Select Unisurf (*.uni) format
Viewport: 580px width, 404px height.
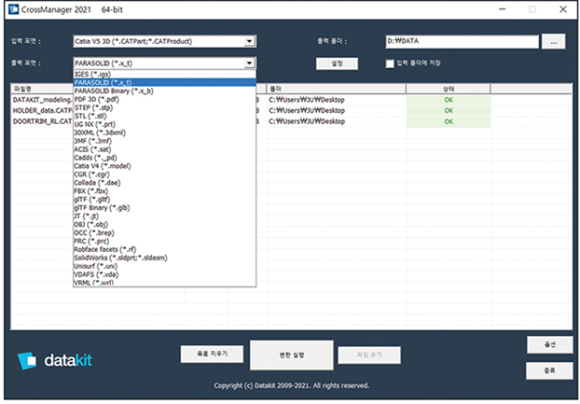[x=165, y=266]
